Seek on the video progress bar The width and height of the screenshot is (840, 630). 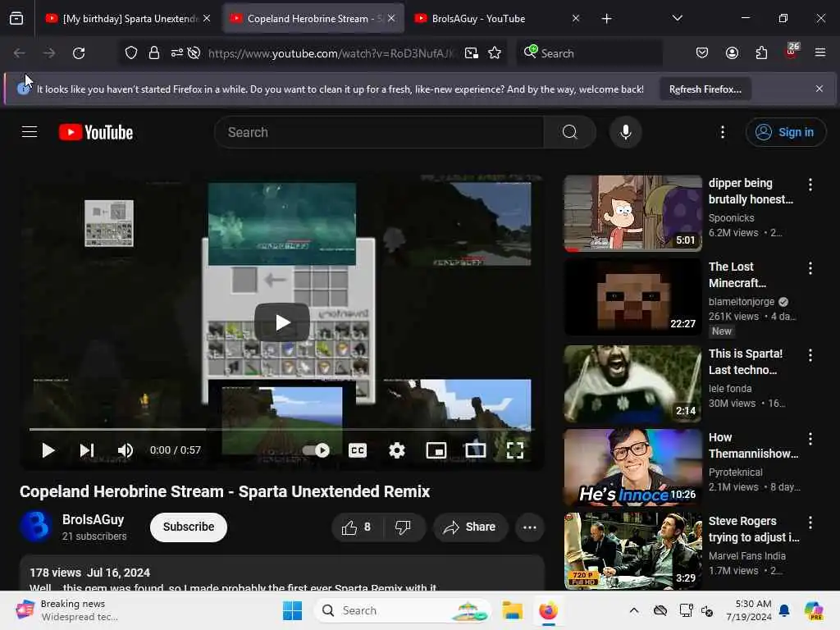282,429
